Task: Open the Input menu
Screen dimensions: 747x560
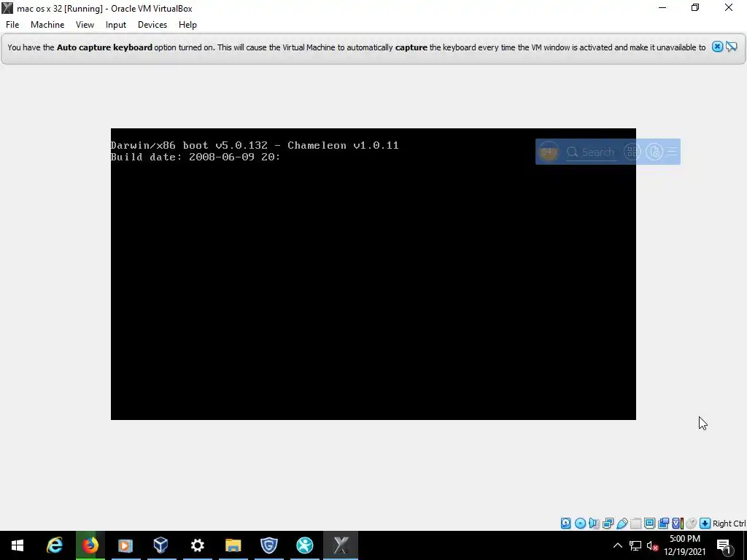Action: coord(116,25)
